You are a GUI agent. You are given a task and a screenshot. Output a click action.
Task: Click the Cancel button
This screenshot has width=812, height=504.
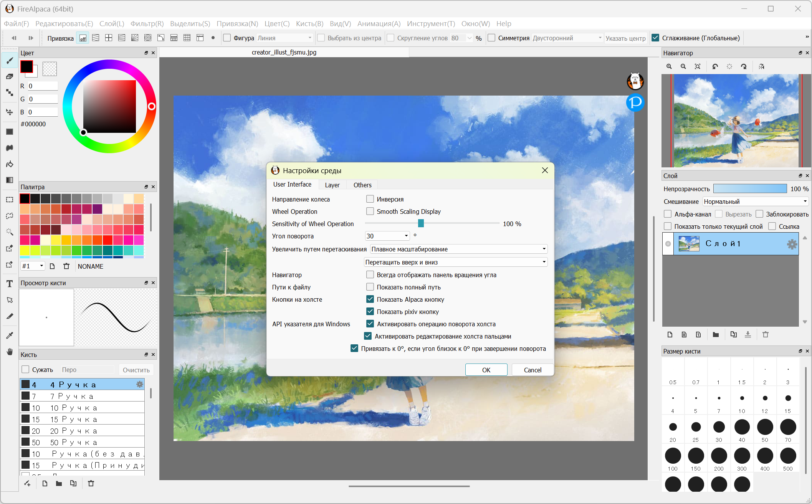[x=533, y=370]
